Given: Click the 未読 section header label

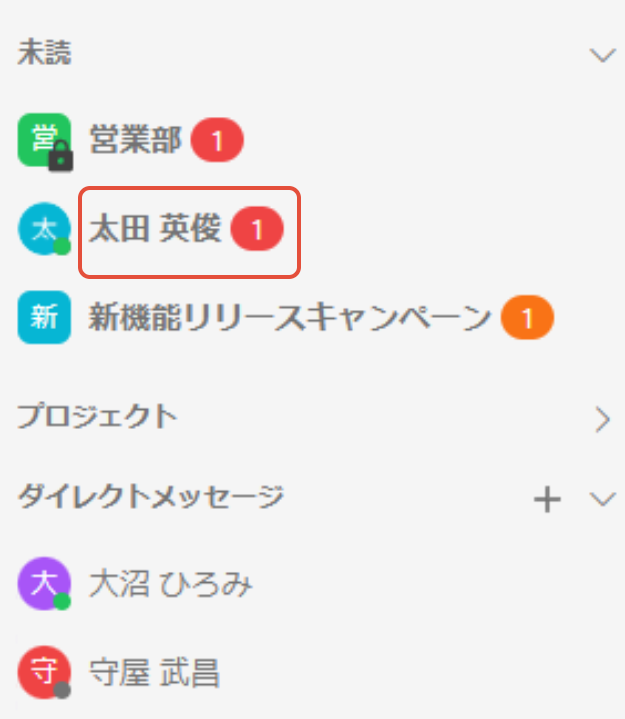Looking at the screenshot, I should point(44,52).
